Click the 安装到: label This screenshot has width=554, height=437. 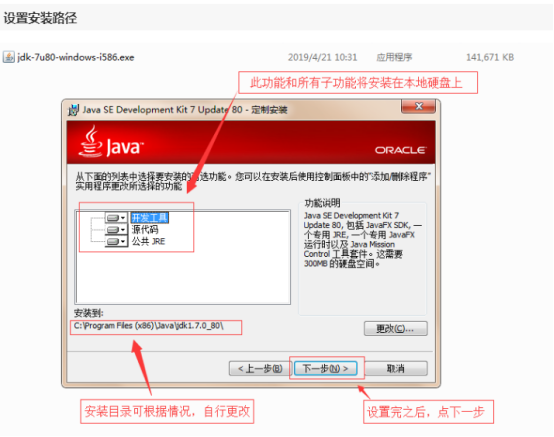tap(88, 313)
